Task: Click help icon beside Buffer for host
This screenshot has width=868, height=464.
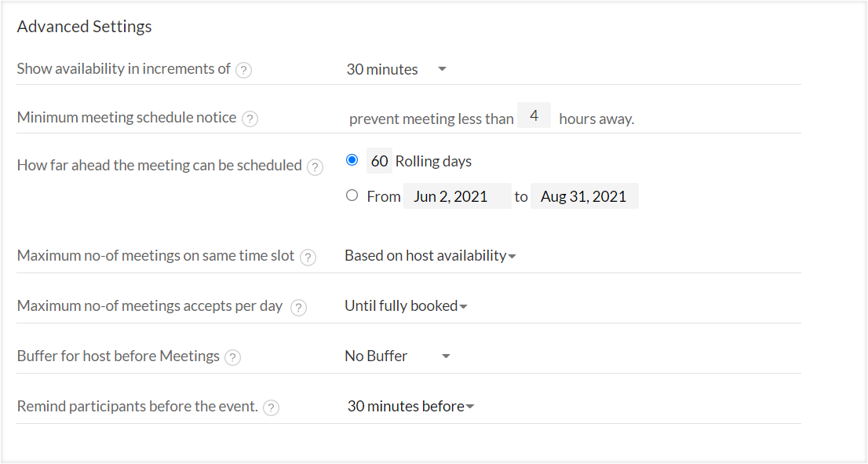Action: tap(232, 357)
